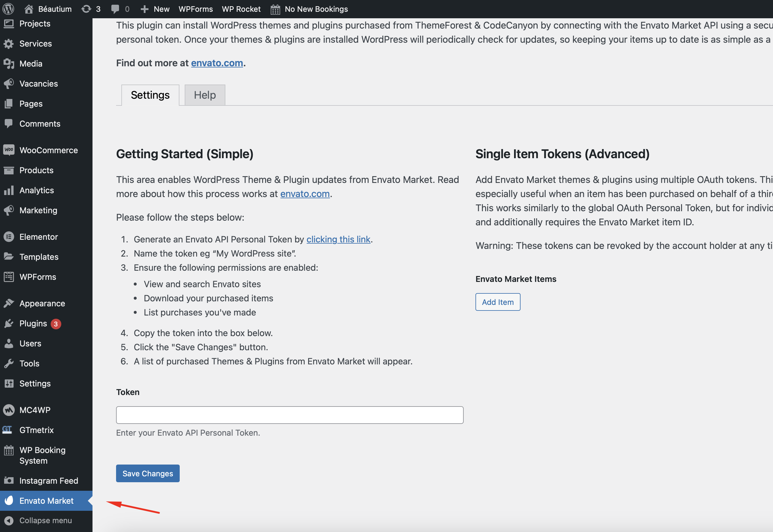Viewport: 773px width, 532px height.
Task: Click the Comments speech bubble sidebar icon
Action: tap(9, 124)
